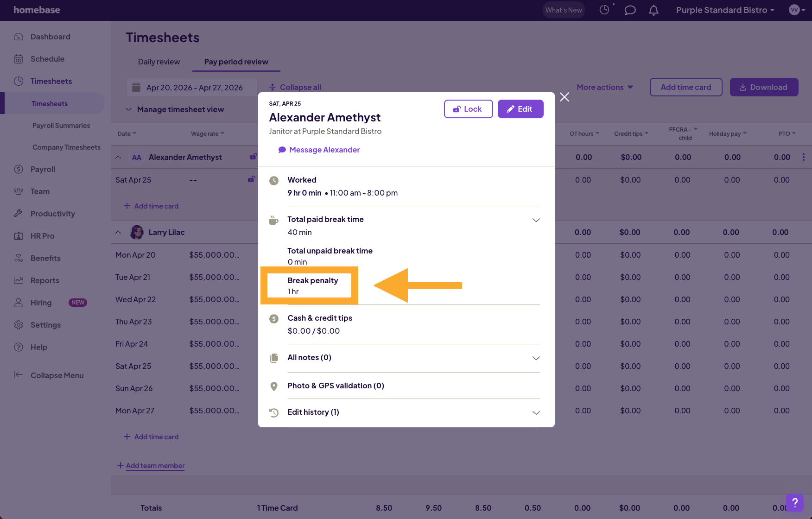Toggle lock icon on Sat Apr 25 row
This screenshot has width=812, height=519.
click(x=251, y=179)
